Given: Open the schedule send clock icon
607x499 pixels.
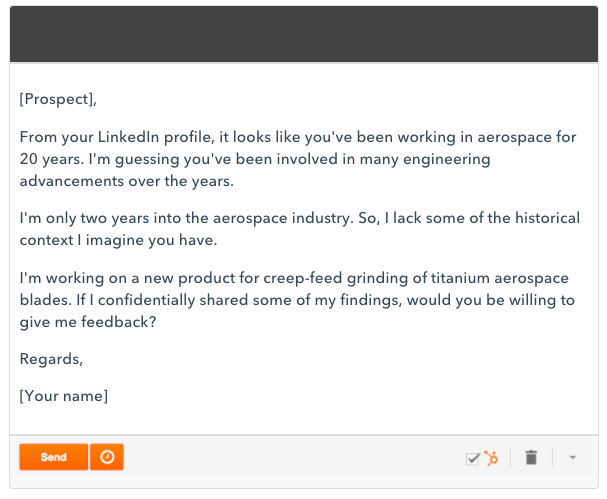Looking at the screenshot, I should tap(107, 457).
